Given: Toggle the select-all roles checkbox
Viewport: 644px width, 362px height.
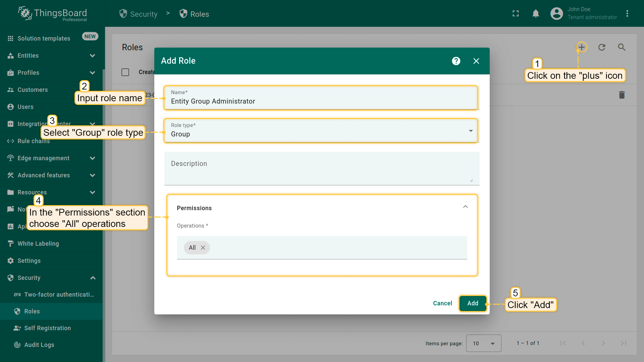Looking at the screenshot, I should (125, 72).
